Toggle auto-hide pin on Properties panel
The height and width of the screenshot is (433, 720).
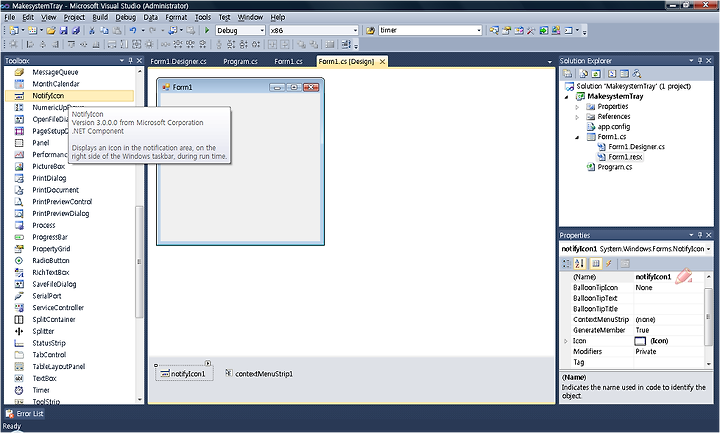[700, 235]
